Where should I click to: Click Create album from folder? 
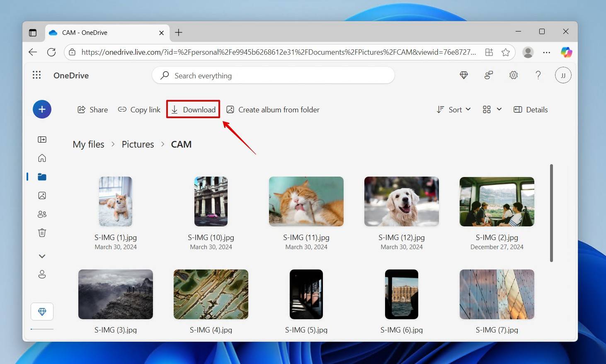273,109
